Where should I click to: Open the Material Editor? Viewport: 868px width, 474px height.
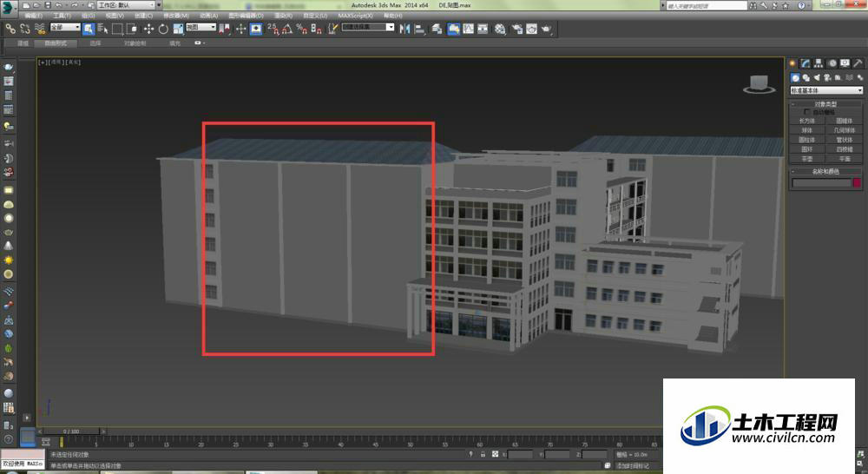point(501,29)
